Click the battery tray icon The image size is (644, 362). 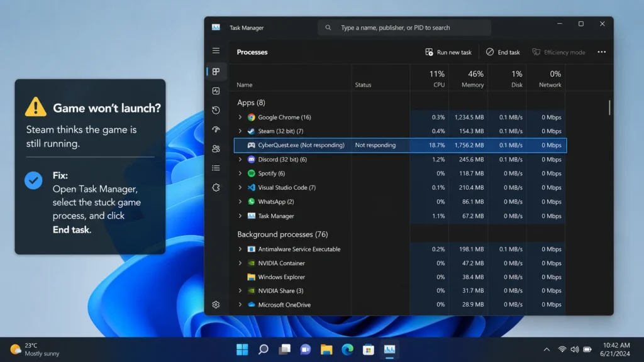click(587, 349)
